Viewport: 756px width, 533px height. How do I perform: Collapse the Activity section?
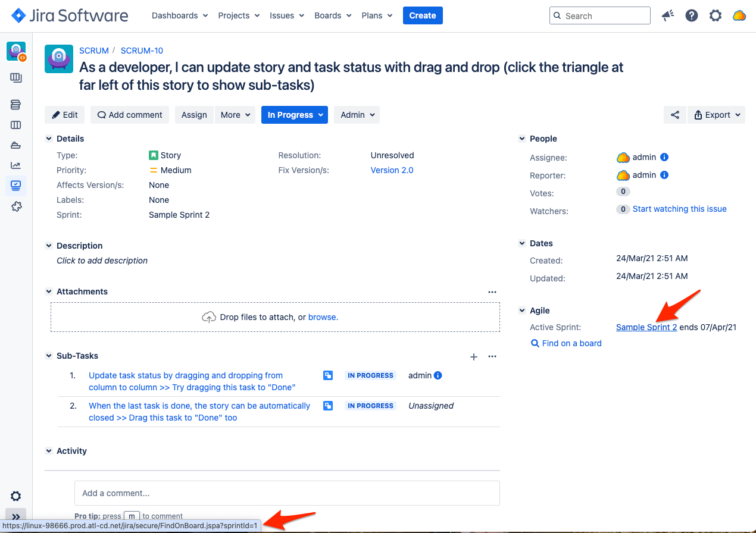point(49,451)
